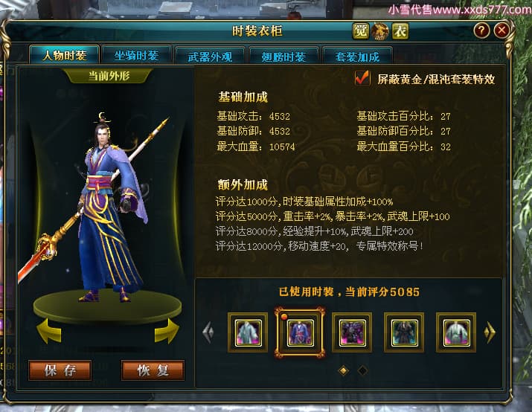Viewport: 532px width, 412px height.
Task: Click the 保存 save button
Action: click(60, 370)
